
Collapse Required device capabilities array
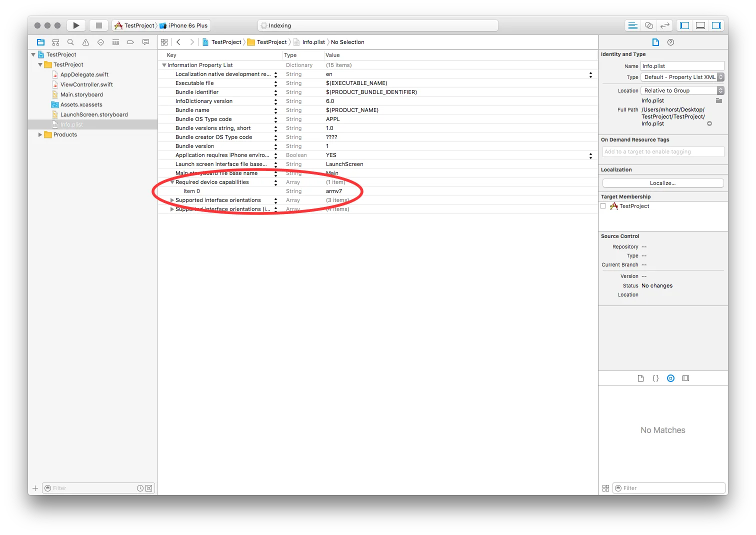click(172, 182)
